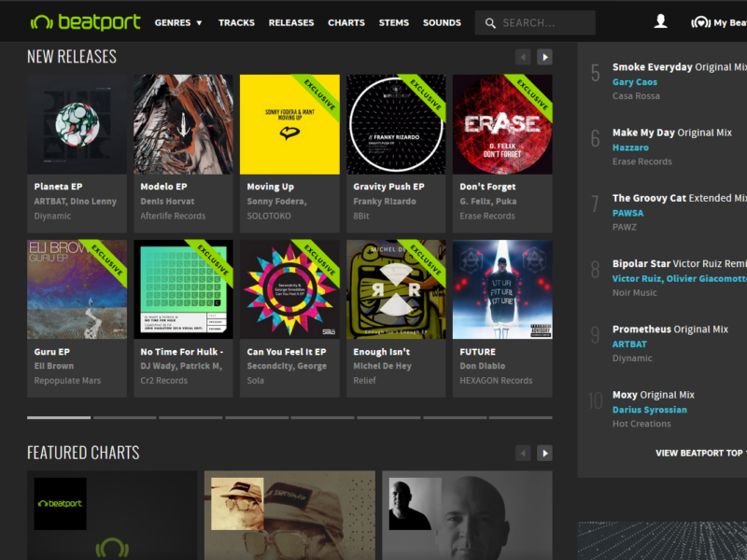Open the user account icon

pyautogui.click(x=661, y=21)
